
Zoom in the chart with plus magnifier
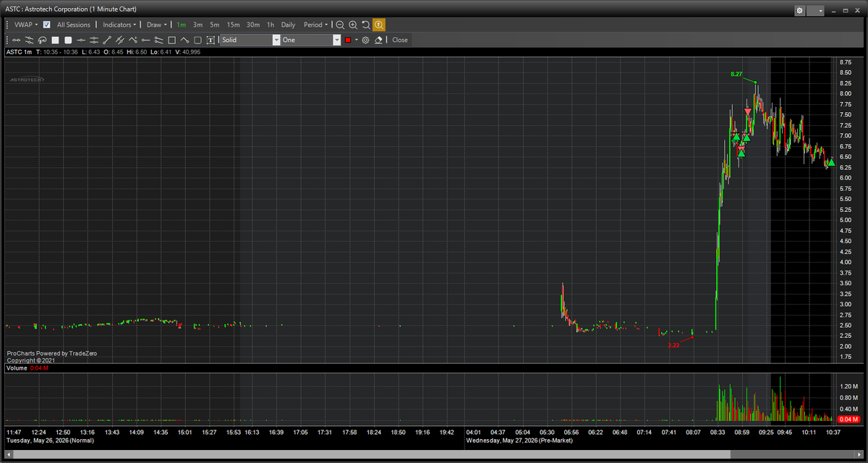click(x=353, y=25)
